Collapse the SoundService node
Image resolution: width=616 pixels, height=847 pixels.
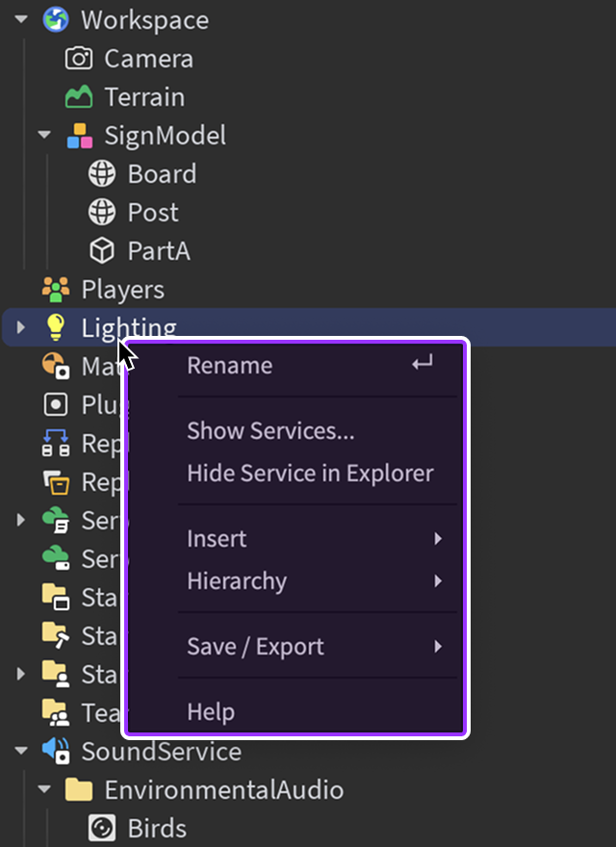pyautogui.click(x=21, y=751)
